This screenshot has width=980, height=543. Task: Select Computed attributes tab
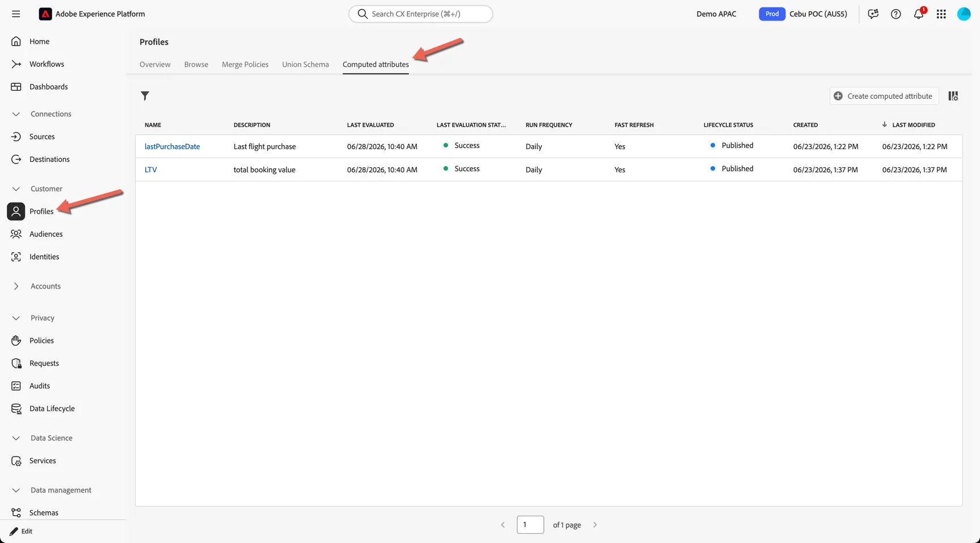tap(375, 65)
